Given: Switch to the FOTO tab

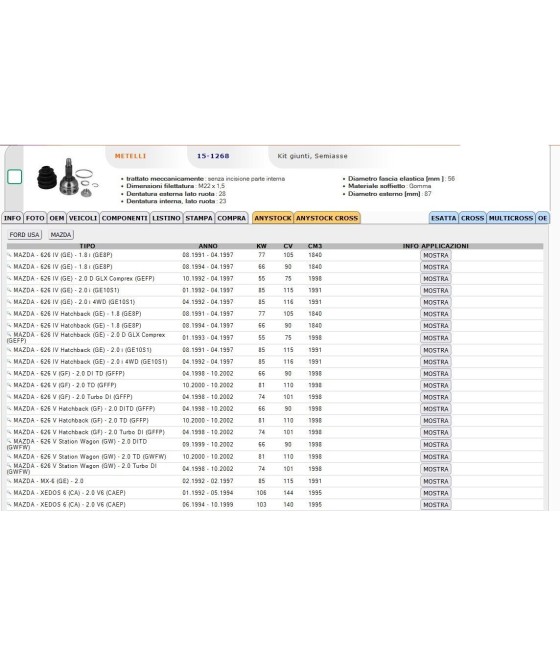Looking at the screenshot, I should point(35,218).
